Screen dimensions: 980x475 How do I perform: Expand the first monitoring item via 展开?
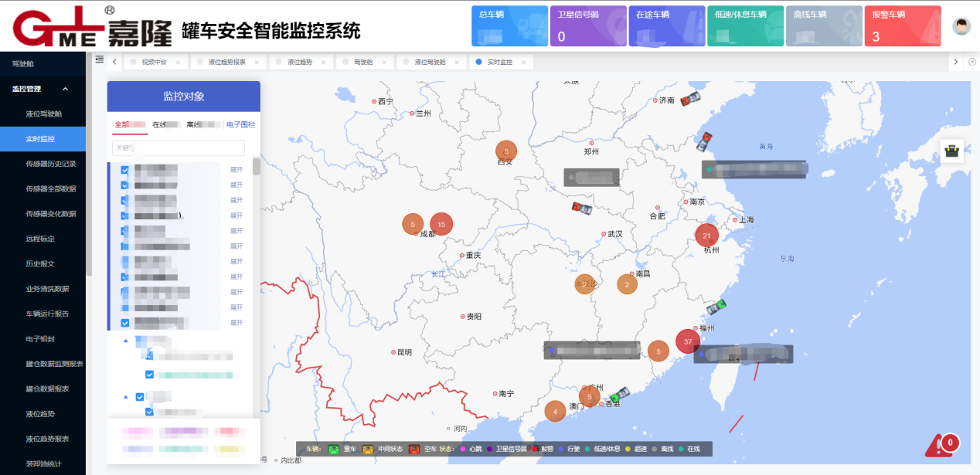[x=236, y=170]
